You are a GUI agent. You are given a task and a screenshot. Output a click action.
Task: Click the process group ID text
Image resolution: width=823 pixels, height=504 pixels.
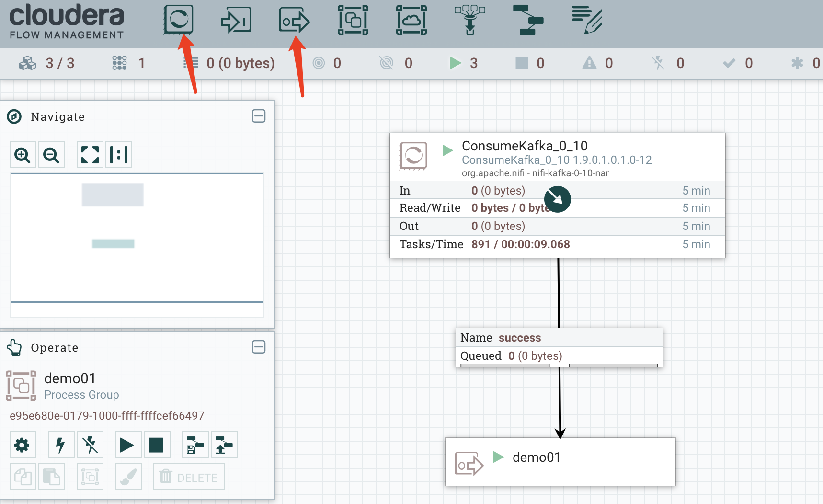(x=107, y=416)
